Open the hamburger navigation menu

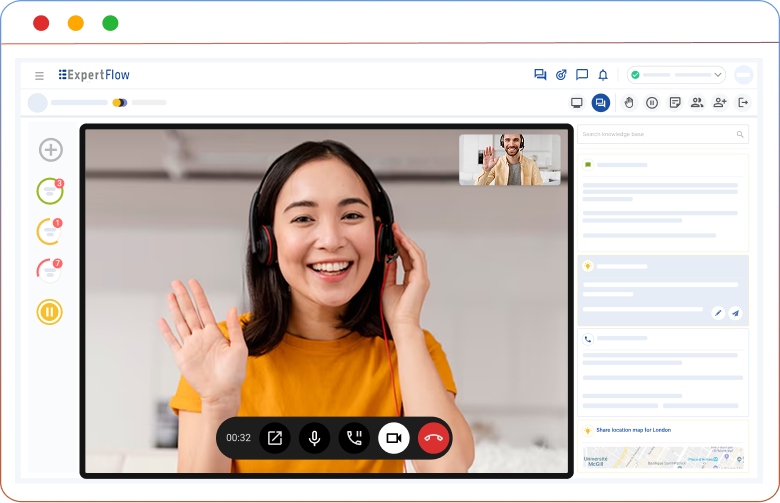coord(39,75)
